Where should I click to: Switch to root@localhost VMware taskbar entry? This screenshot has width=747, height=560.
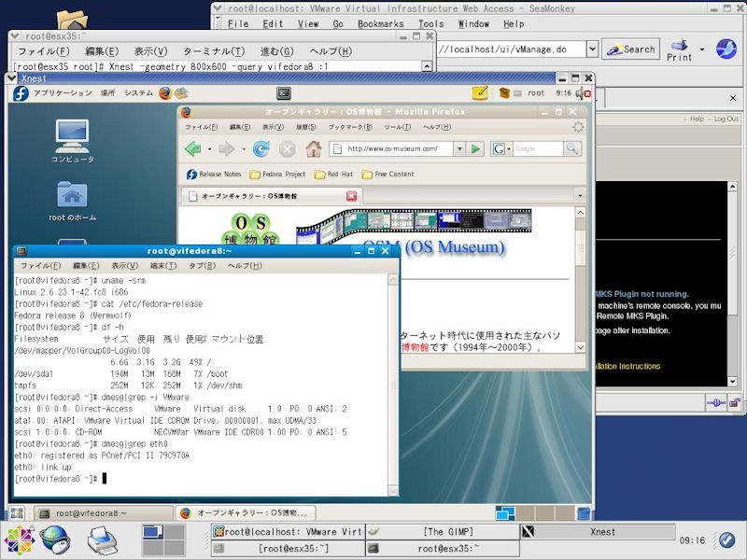tap(288, 531)
